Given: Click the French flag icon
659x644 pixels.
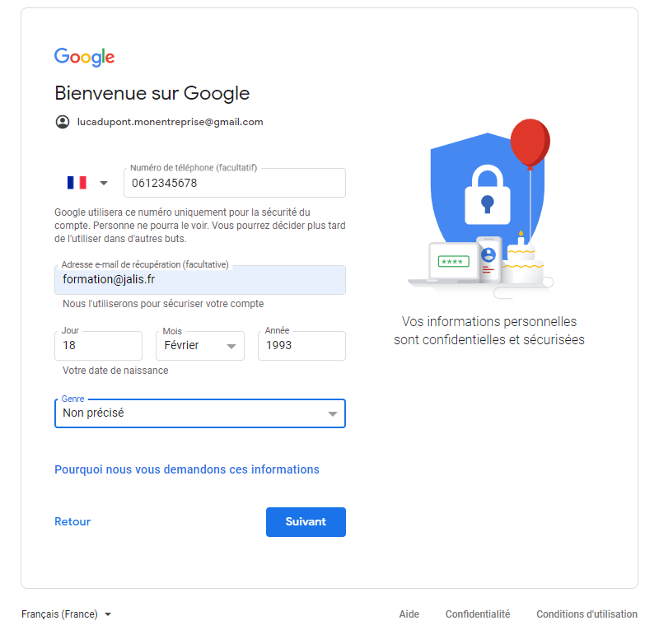Looking at the screenshot, I should [77, 183].
